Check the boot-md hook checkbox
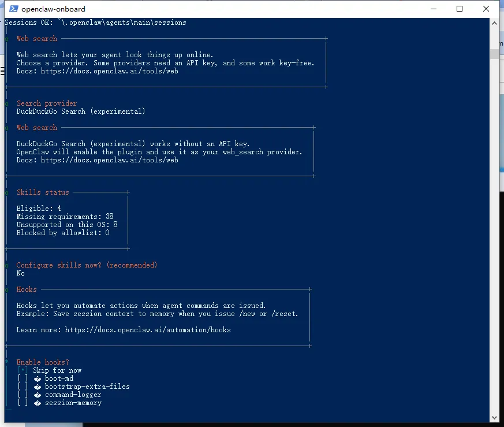The width and height of the screenshot is (504, 427). tap(23, 378)
